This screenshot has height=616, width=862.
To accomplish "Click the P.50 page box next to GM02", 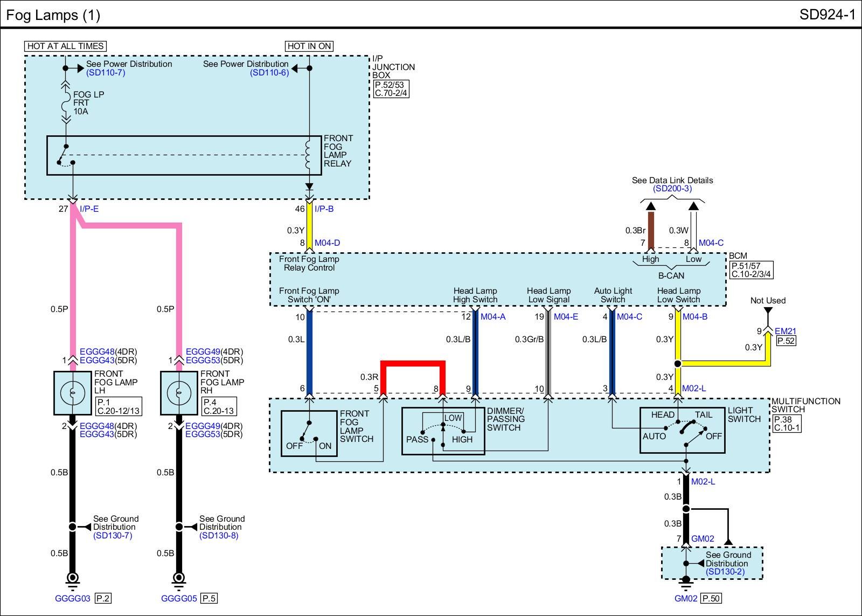I will [712, 598].
